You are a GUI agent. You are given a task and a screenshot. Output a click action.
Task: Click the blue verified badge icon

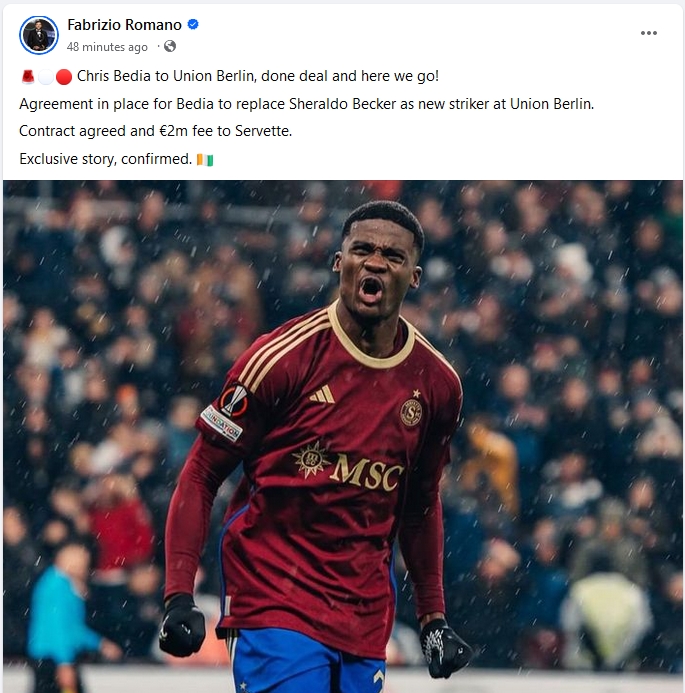pos(193,24)
